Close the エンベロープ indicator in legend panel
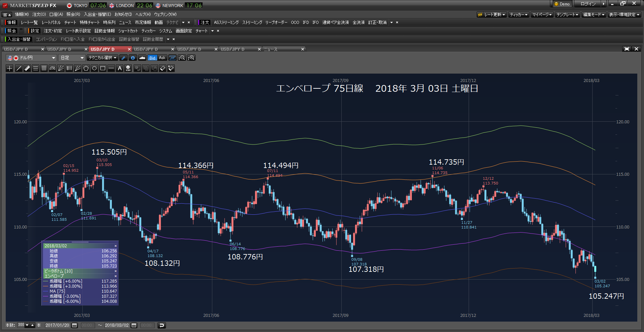The width and height of the screenshot is (644, 332). point(116,276)
